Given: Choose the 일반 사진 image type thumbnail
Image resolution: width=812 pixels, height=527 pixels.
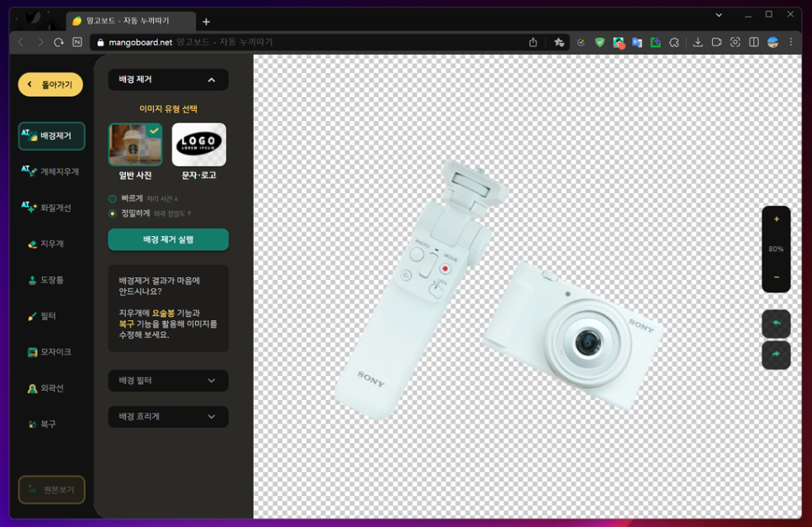Looking at the screenshot, I should [135, 145].
